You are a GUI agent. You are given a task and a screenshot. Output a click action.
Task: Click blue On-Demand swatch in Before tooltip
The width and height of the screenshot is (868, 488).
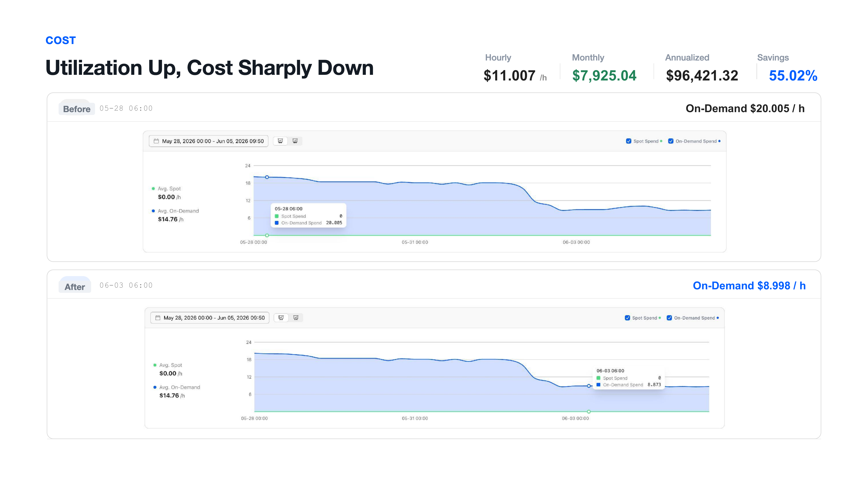coord(277,223)
